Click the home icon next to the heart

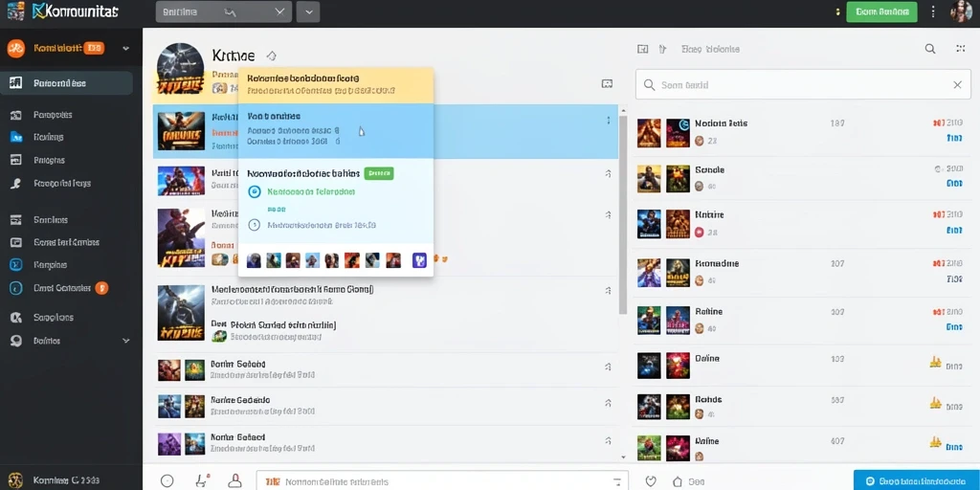[677, 481]
